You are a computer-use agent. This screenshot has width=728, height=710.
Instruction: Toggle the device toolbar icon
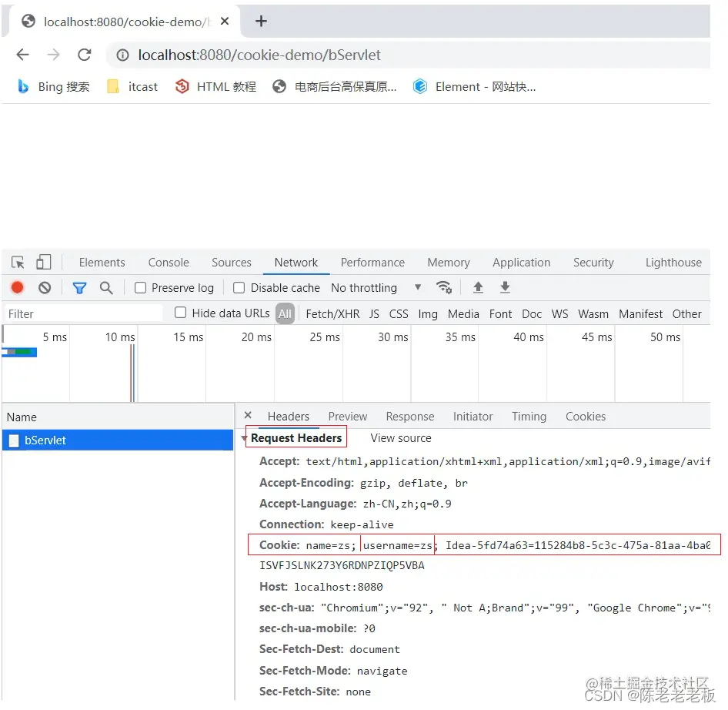(44, 262)
